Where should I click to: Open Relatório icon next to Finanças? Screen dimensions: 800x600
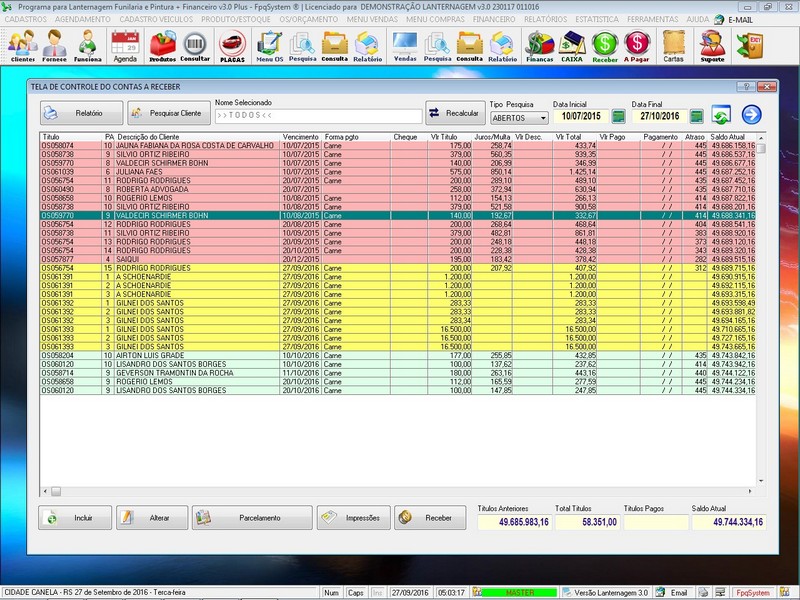(503, 45)
